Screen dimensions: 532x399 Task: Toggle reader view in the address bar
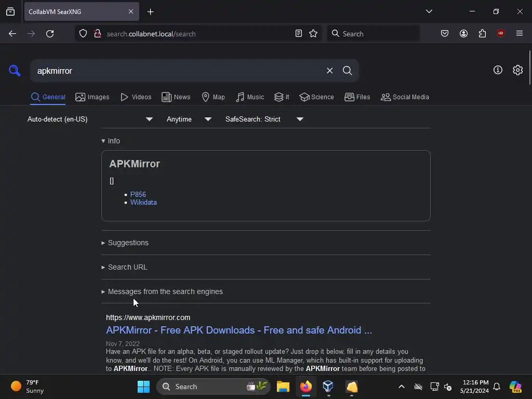(x=299, y=34)
